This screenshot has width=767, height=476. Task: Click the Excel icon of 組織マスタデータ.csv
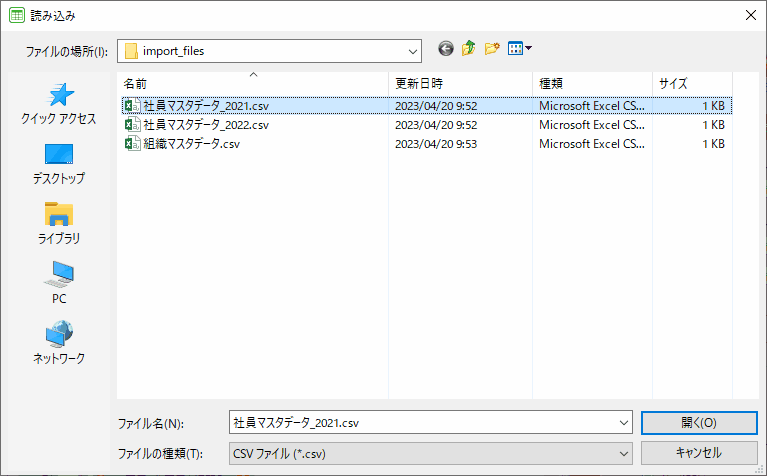[132, 144]
